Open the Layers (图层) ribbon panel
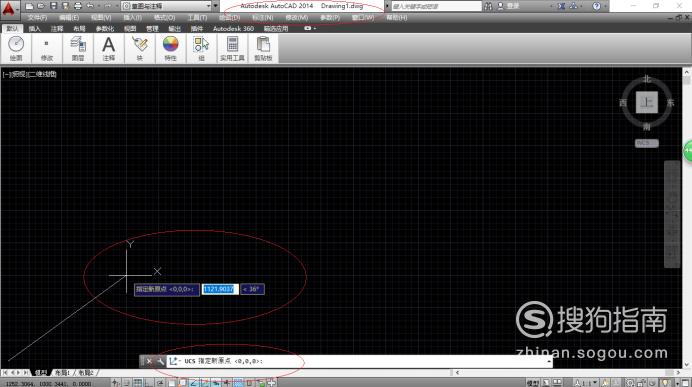Image resolution: width=692 pixels, height=387 pixels. (x=78, y=49)
